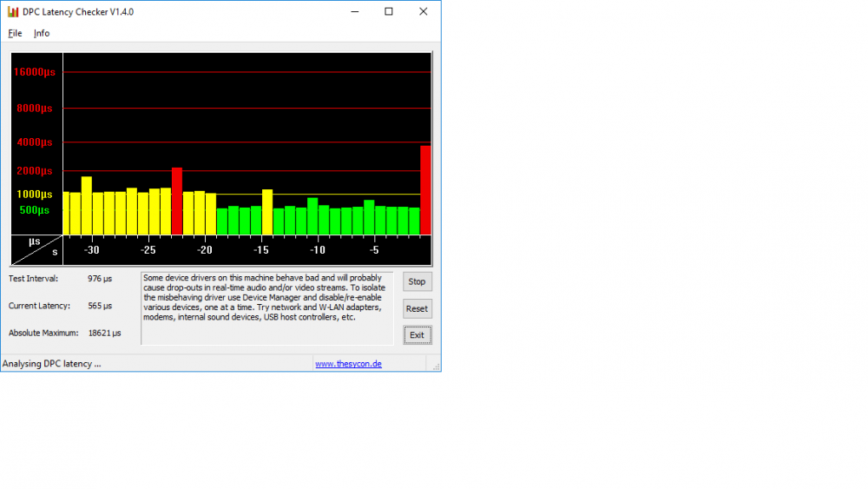Click the red latency bar near -22 seconds
This screenshot has width=868, height=489.
tap(176, 201)
